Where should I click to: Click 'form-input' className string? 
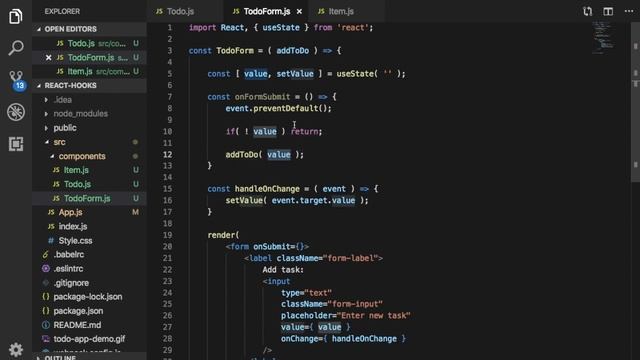(x=355, y=304)
